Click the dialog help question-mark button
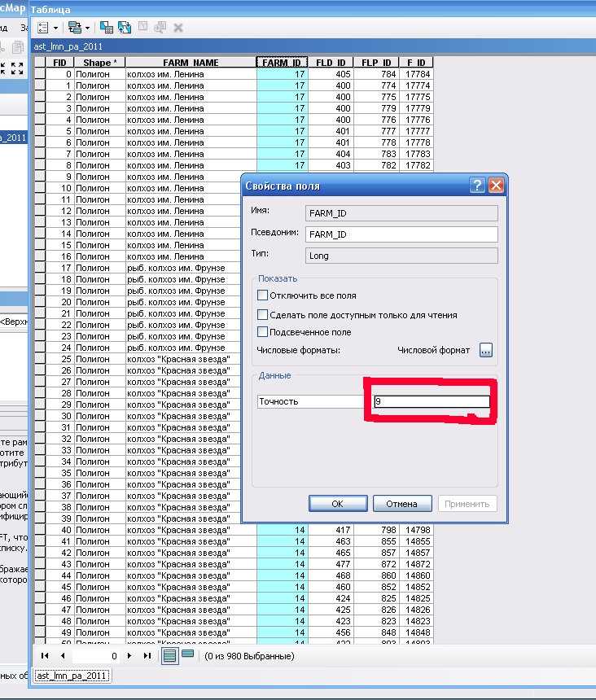 [x=477, y=186]
